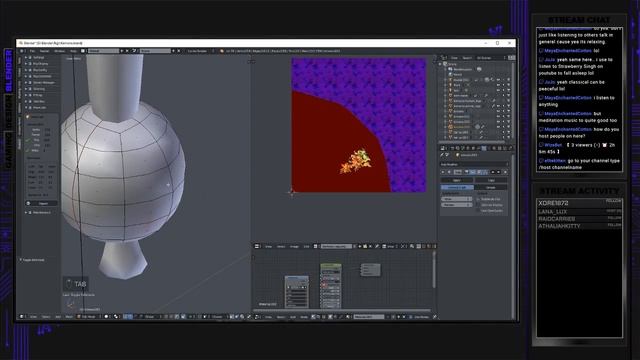Open the Global transform orientation dropdown
The width and height of the screenshot is (640, 360).
pos(151,316)
